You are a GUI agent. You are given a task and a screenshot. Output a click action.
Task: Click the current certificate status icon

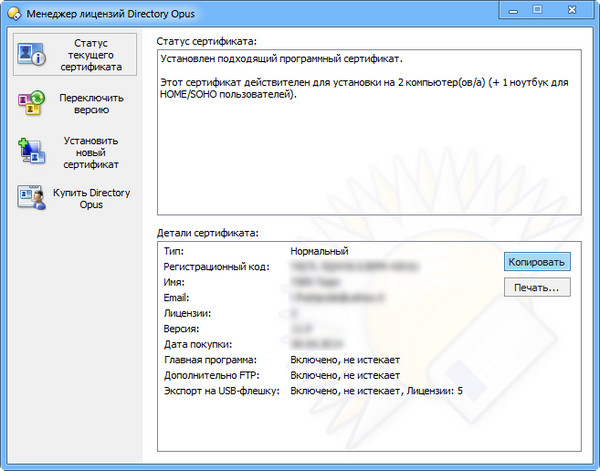pos(31,54)
